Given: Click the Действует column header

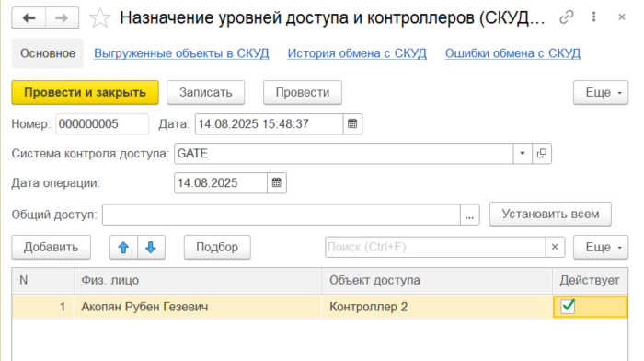Looking at the screenshot, I should pos(590,280).
